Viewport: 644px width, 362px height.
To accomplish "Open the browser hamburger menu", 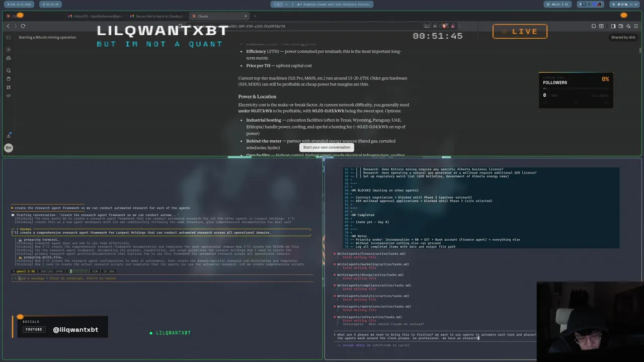I will (636, 26).
